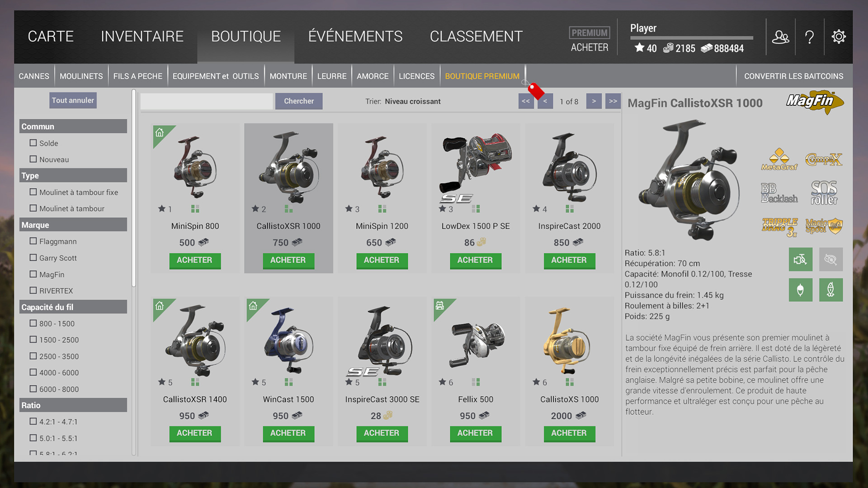The image size is (868, 488).
Task: Open the Trier Niveau croissant sort dropdown
Action: coord(412,101)
